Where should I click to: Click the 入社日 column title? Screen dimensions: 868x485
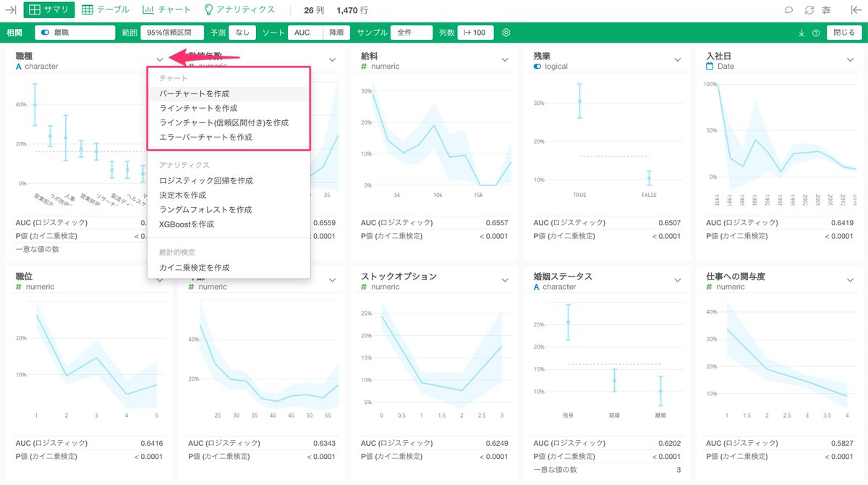point(720,56)
